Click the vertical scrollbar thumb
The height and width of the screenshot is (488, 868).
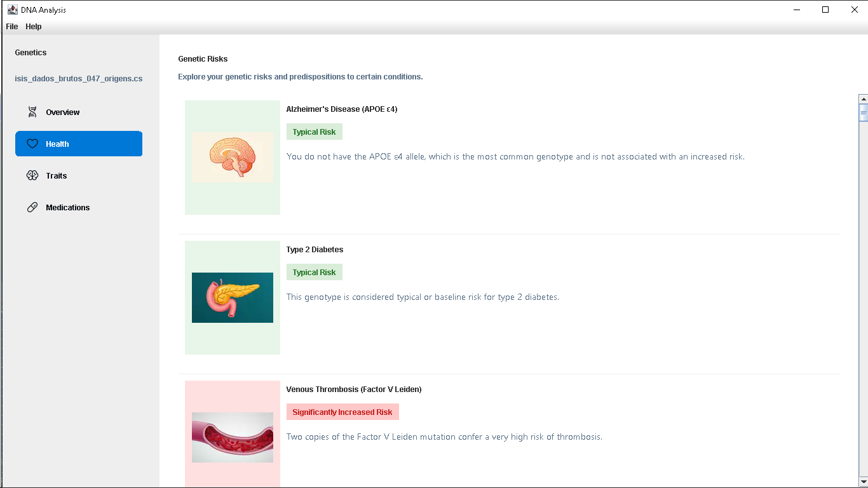coord(863,112)
